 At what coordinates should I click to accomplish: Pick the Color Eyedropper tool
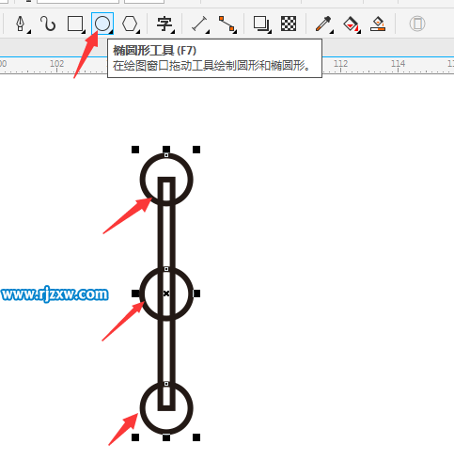323,24
